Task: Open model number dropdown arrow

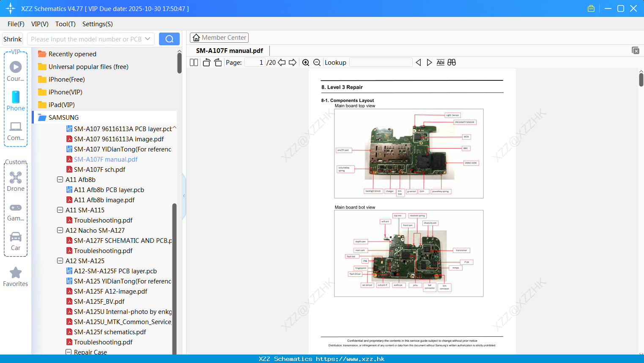Action: pyautogui.click(x=148, y=39)
